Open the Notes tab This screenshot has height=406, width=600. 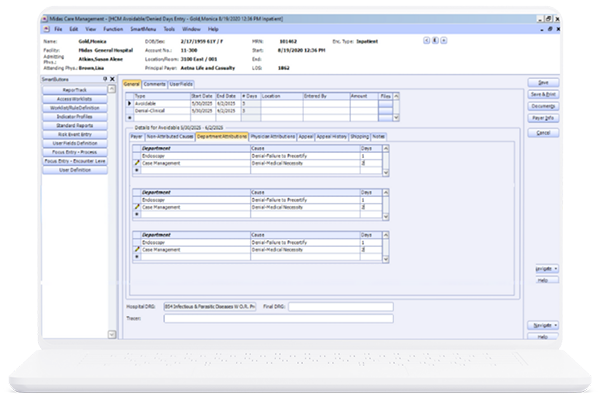click(x=378, y=136)
